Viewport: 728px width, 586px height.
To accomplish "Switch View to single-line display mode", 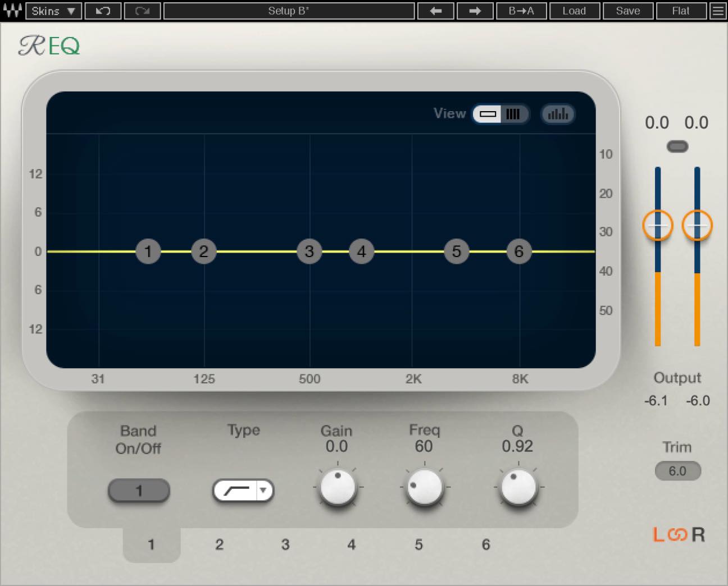I will coord(488,114).
